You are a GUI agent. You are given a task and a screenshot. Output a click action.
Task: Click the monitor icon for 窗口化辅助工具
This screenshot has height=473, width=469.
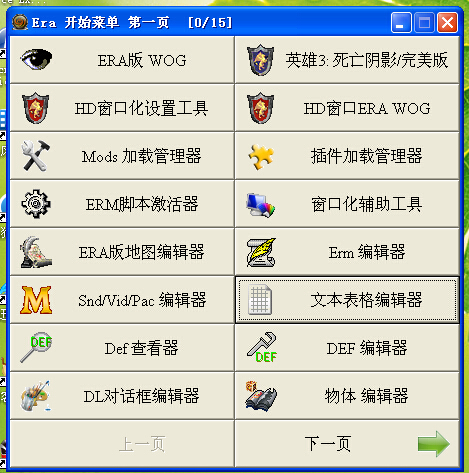[x=261, y=205]
